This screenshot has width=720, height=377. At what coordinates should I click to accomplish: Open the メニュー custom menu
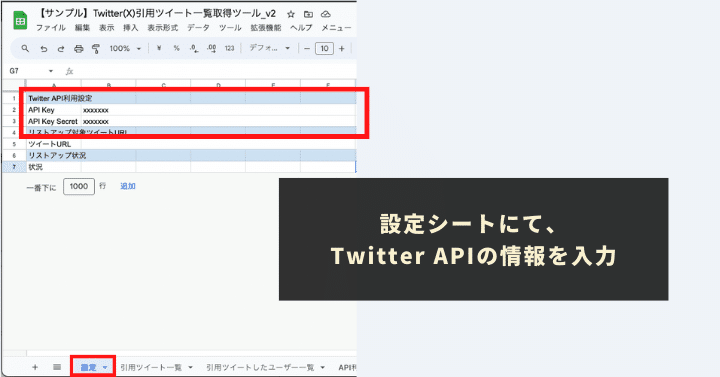[336, 28]
